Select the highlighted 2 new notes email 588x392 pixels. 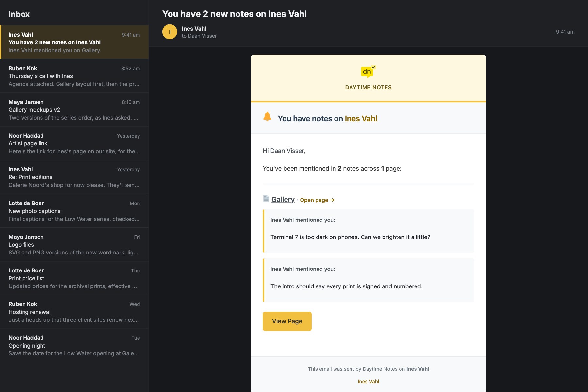click(x=74, y=42)
